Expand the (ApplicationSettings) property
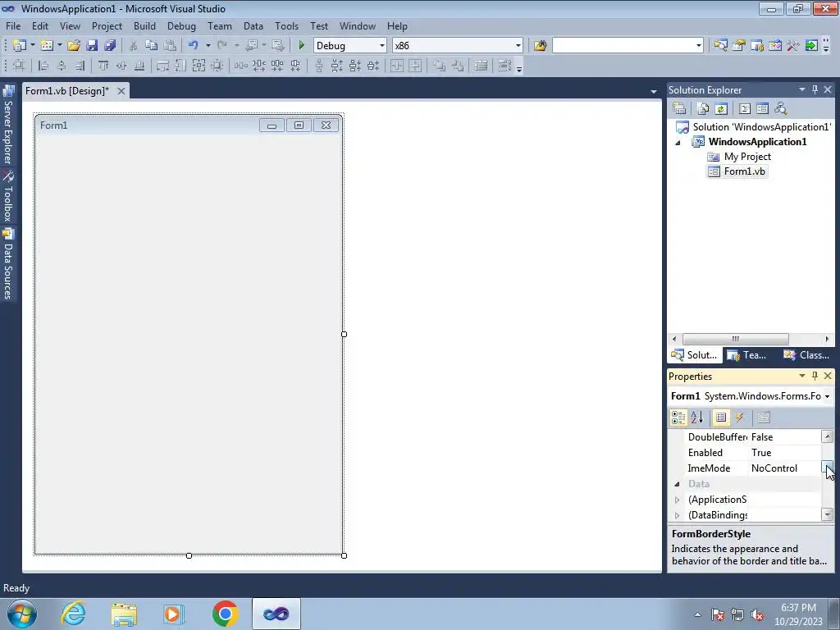 [677, 500]
